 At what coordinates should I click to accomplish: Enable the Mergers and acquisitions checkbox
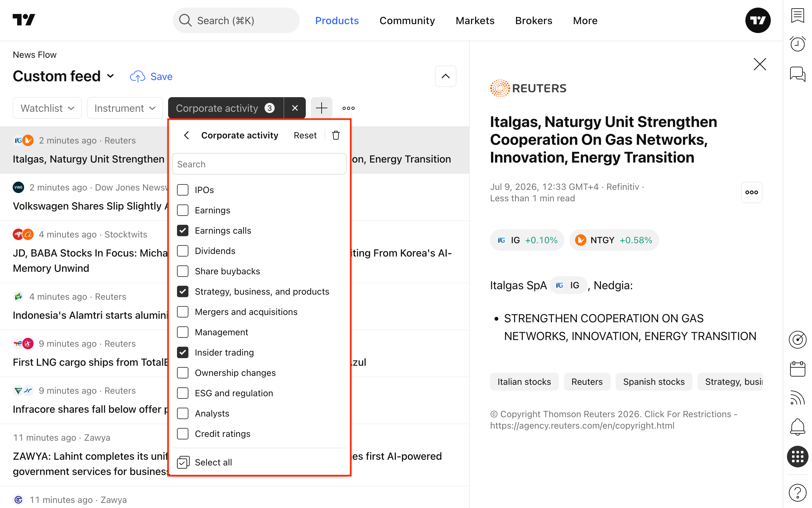[x=183, y=312]
